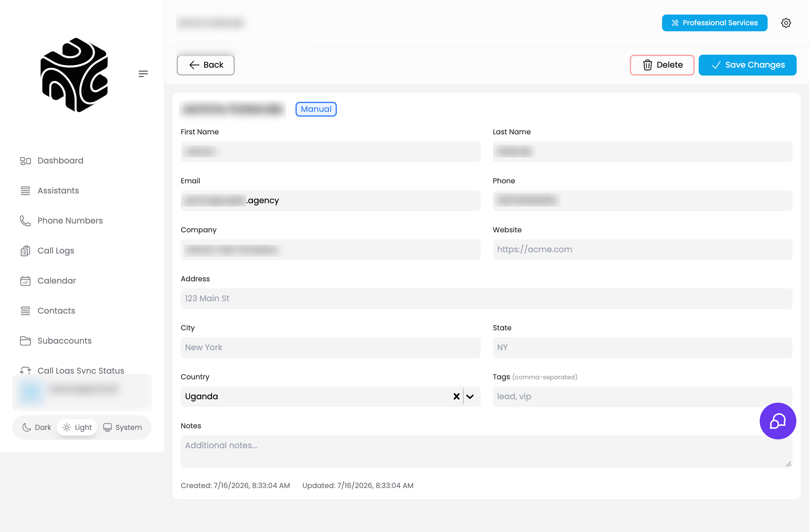Click the Website field
The width and height of the screenshot is (809, 532).
(642, 249)
